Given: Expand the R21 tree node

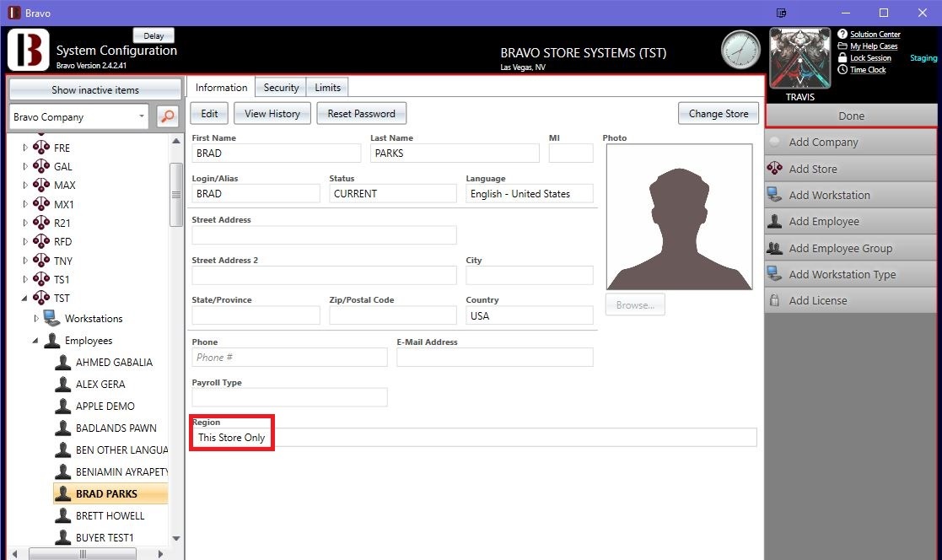Looking at the screenshot, I should (x=25, y=223).
